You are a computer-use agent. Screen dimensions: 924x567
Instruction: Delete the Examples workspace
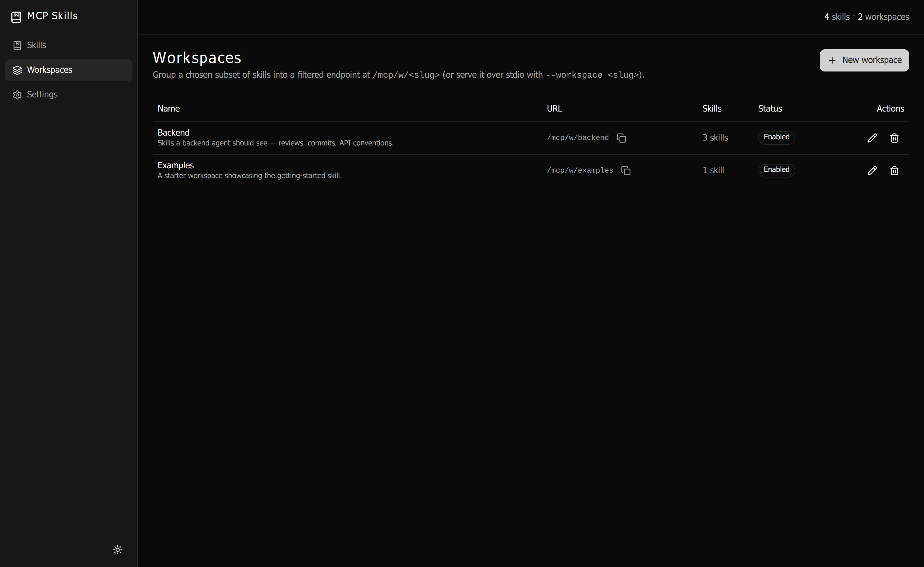point(894,171)
